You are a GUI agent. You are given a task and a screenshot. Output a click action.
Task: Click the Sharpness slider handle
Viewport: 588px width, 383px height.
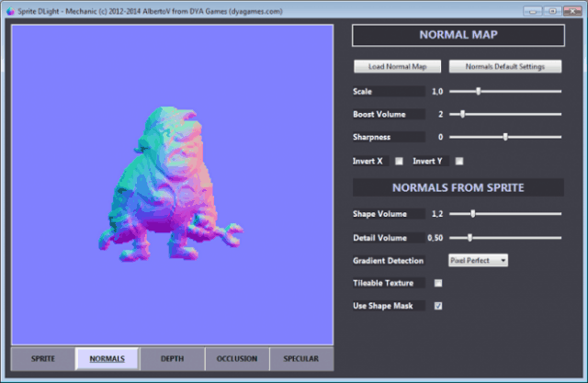pos(505,137)
